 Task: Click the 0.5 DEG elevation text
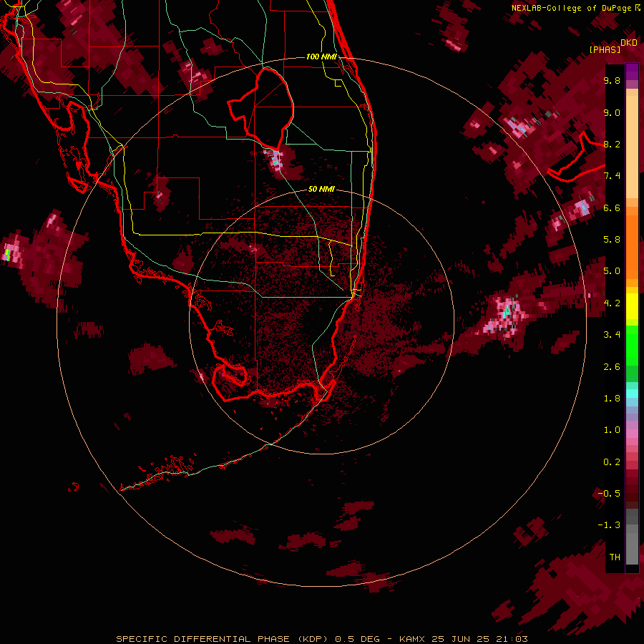357,639
